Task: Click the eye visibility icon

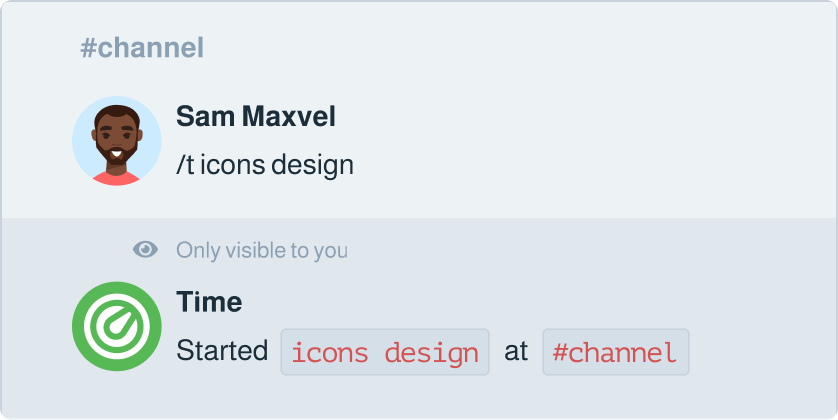Action: pos(146,250)
